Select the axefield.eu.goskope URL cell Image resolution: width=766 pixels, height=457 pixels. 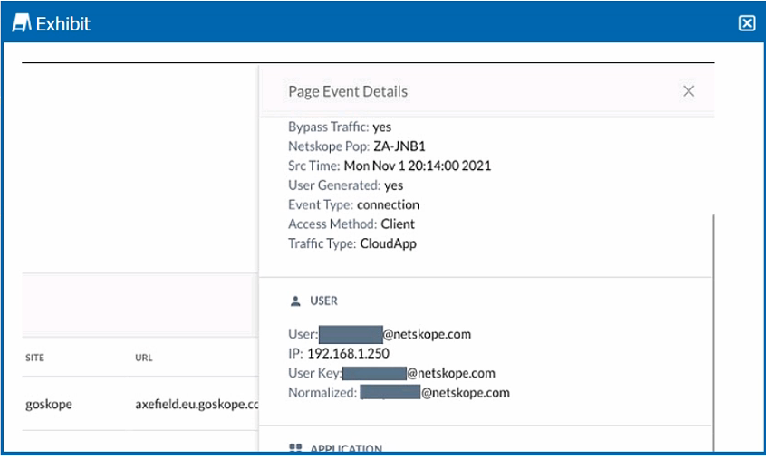tap(197, 404)
